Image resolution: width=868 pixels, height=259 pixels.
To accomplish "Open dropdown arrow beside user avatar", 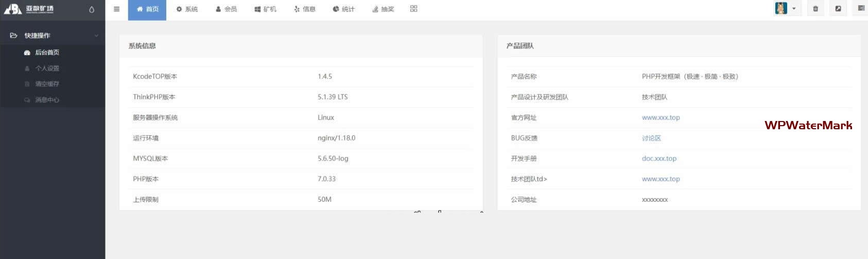I will [794, 9].
